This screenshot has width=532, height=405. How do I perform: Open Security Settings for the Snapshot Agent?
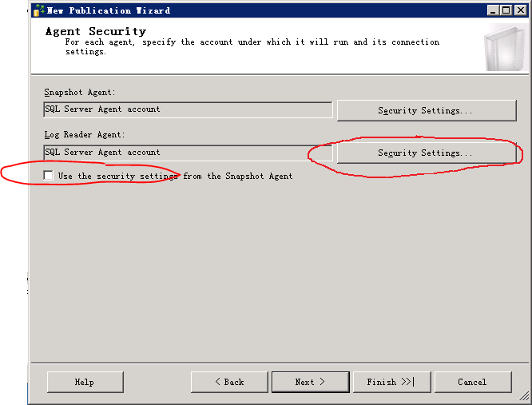[x=427, y=110]
